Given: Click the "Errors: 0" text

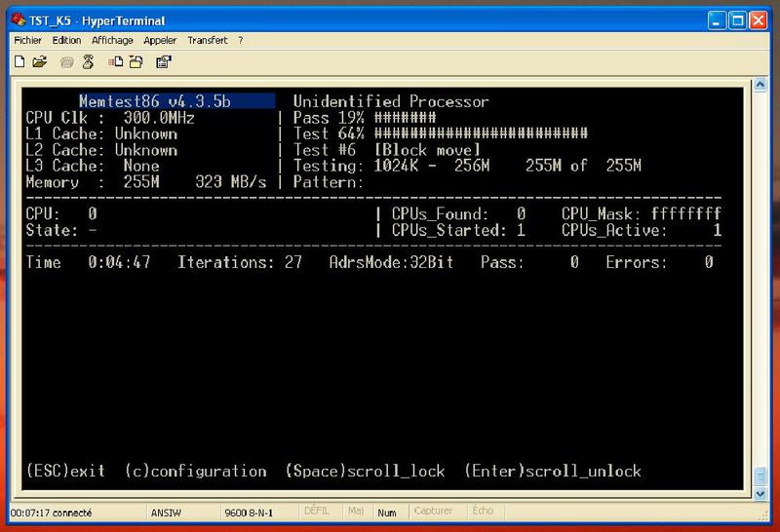Looking at the screenshot, I should 659,262.
